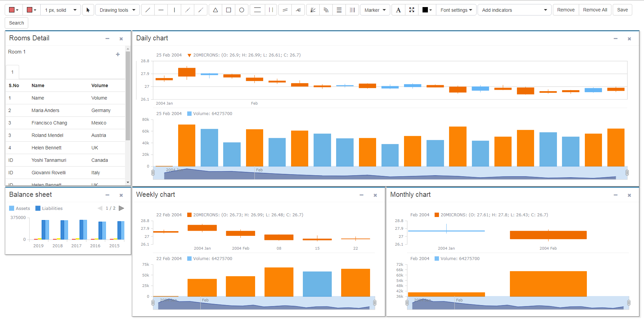Click the Remove All button

[x=595, y=10]
